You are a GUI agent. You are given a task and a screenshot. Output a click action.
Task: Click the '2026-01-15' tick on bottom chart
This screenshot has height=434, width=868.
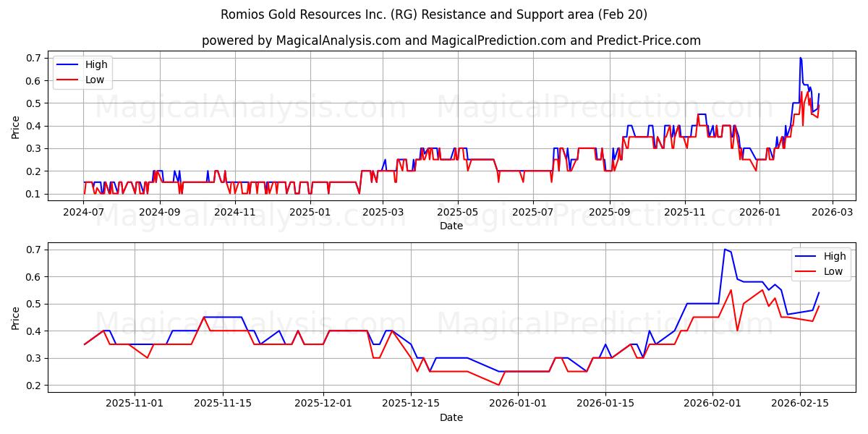605,404
